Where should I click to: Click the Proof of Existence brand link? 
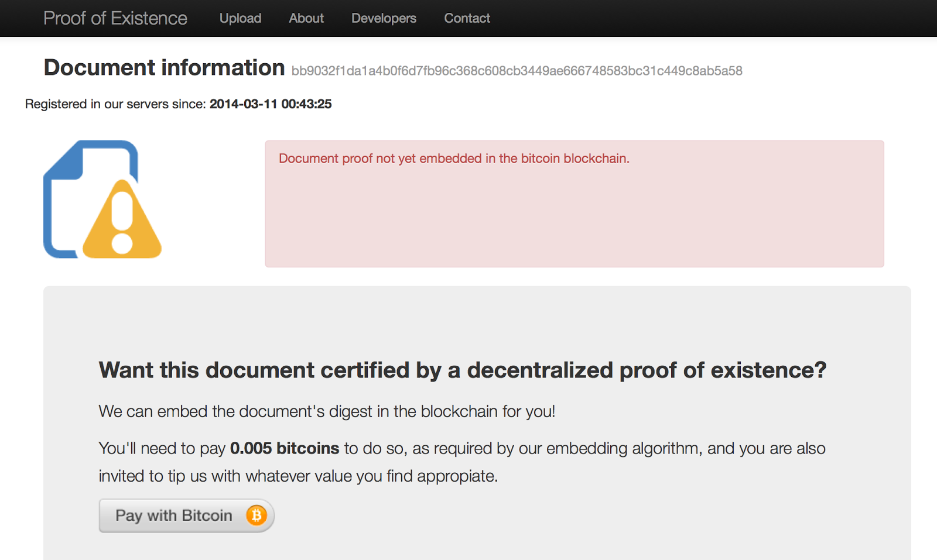115,18
